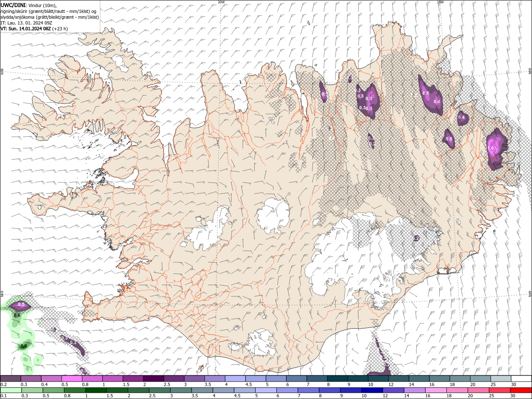Click the '15W' longitude label
Viewport: 532px width, 399px height.
point(440,2)
